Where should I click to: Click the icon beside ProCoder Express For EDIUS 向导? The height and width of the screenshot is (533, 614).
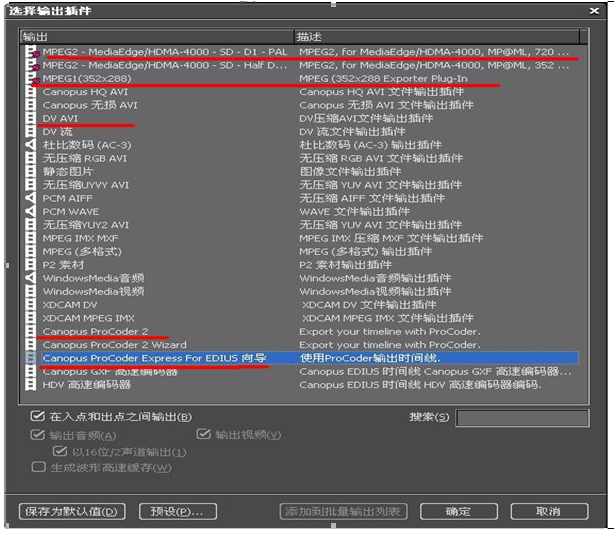click(x=30, y=358)
